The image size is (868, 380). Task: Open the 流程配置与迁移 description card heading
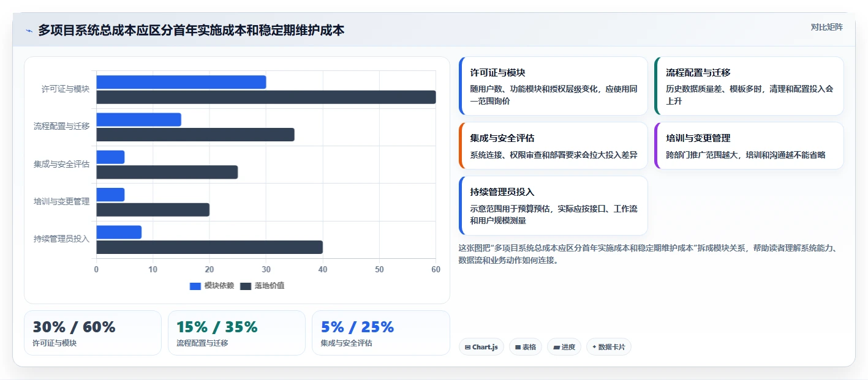pyautogui.click(x=698, y=72)
